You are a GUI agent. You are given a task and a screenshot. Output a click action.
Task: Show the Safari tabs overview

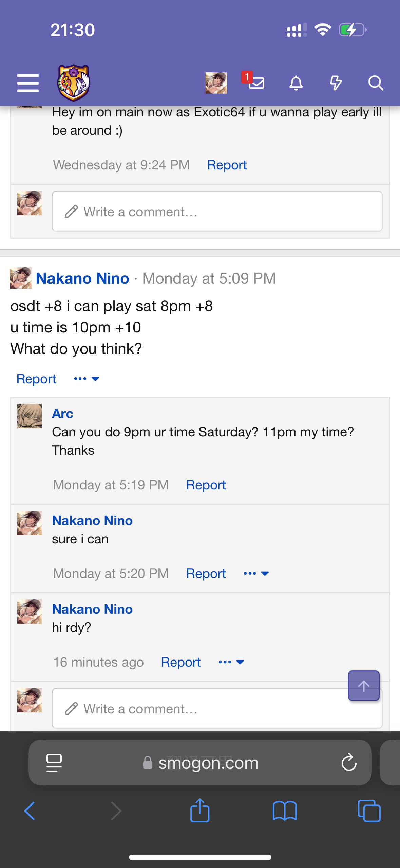369,811
